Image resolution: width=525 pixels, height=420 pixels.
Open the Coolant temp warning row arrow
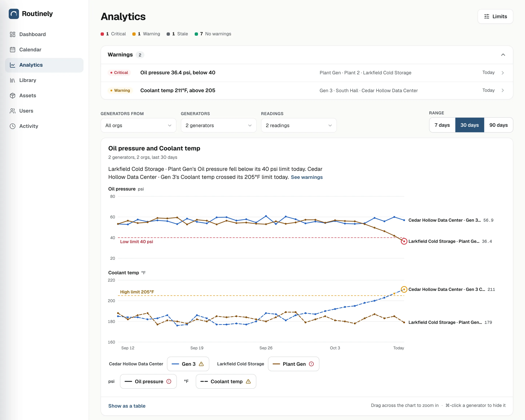(503, 91)
